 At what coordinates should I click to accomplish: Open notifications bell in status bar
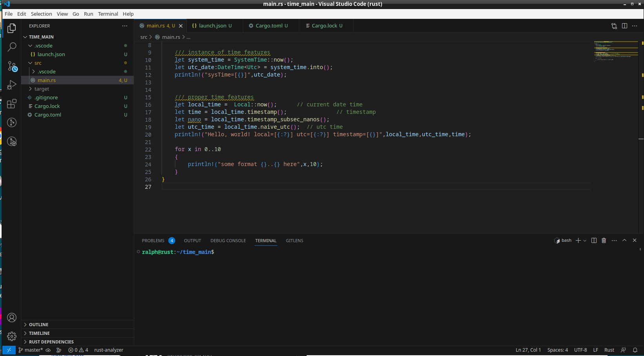click(x=635, y=350)
